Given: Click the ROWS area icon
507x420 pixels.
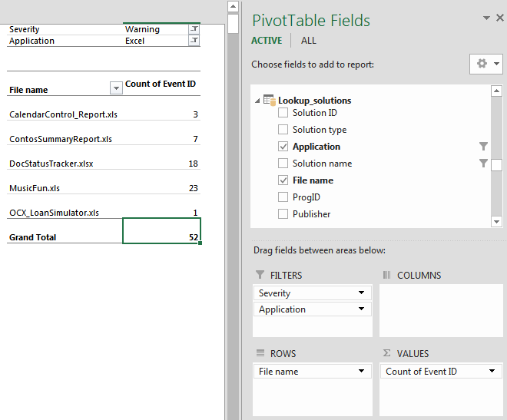Looking at the screenshot, I should point(260,352).
